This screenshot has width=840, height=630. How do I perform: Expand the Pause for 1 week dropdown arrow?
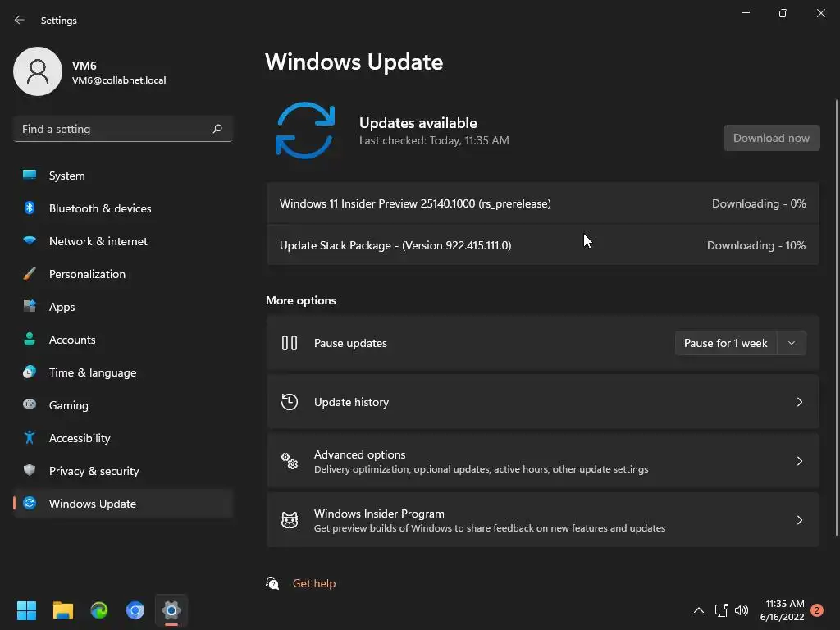pyautogui.click(x=792, y=343)
